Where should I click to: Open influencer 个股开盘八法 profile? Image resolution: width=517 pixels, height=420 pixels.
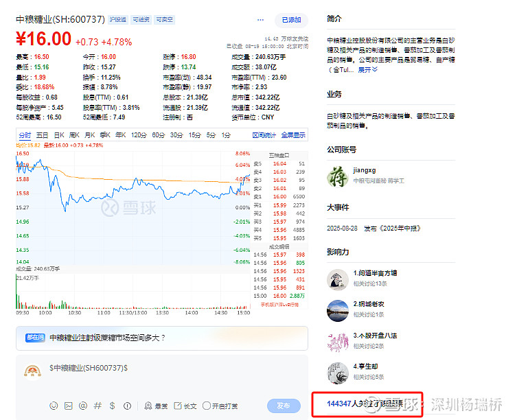[375, 336]
